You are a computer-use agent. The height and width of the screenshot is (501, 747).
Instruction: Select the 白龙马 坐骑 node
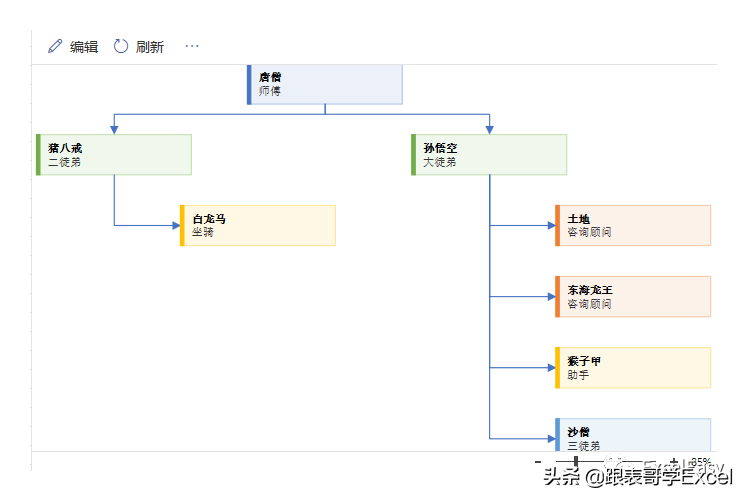click(258, 226)
